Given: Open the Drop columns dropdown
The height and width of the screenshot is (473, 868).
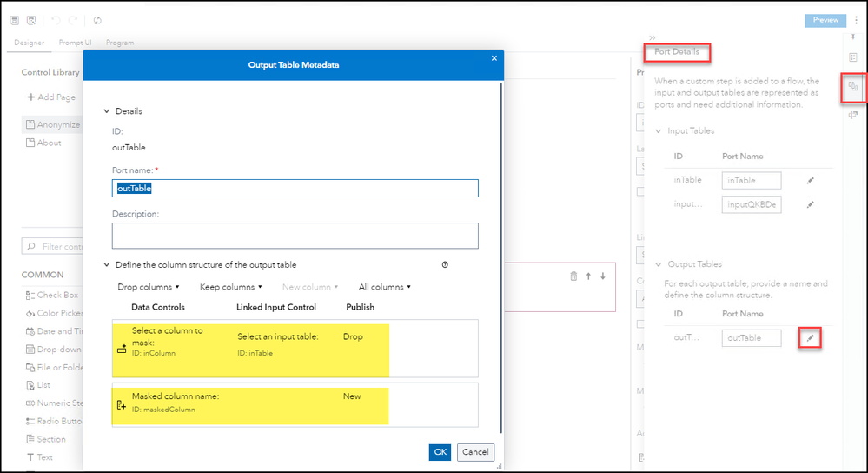Looking at the screenshot, I should [149, 287].
